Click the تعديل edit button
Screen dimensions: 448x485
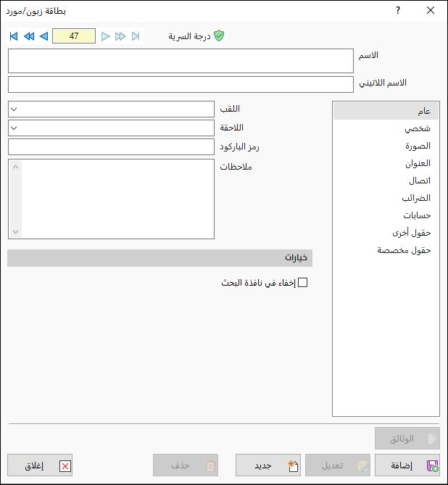pos(338,465)
